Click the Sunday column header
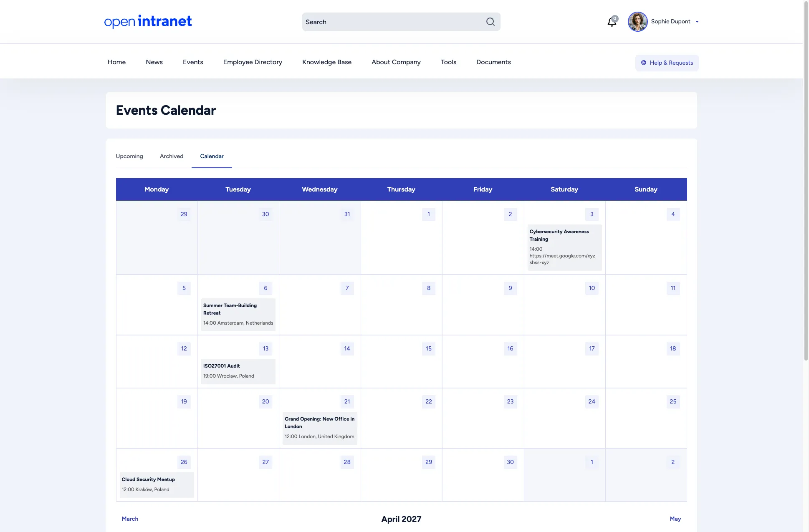Screen dimensions: 809x532 pyautogui.click(x=646, y=189)
